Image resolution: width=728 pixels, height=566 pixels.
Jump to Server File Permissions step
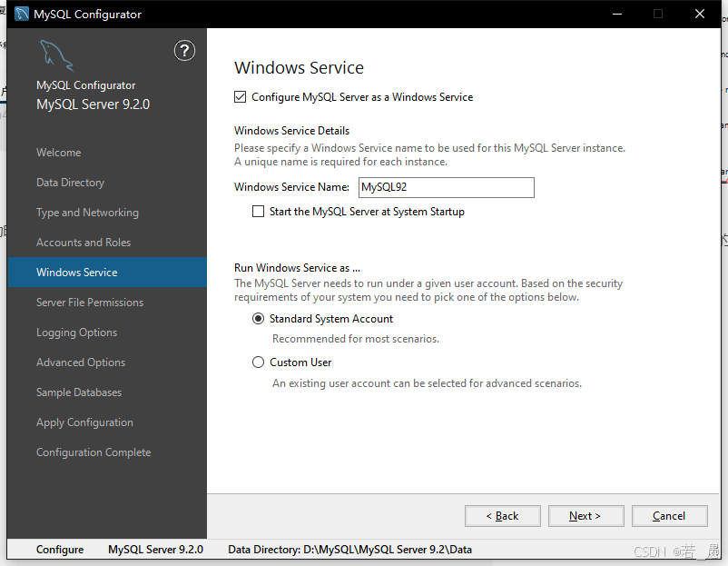(x=90, y=303)
